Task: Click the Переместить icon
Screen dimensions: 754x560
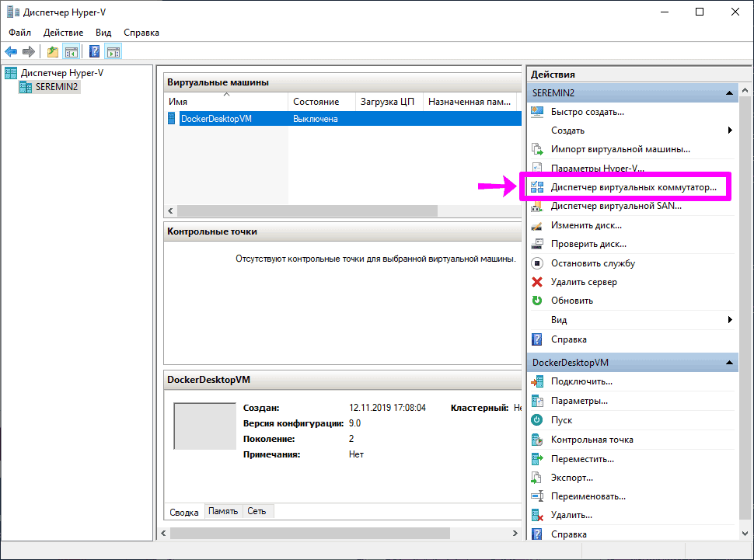Action: [537, 459]
